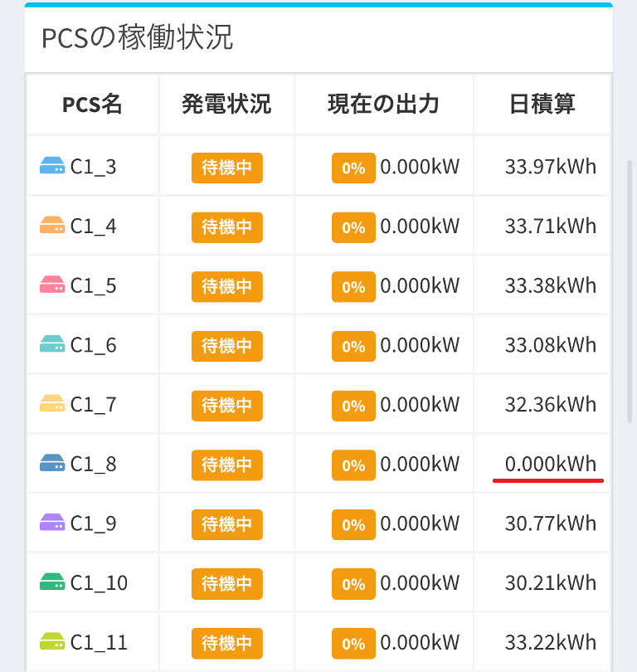Click the PCSの稼働状況 panel title
Screen dimensions: 637x672
[137, 38]
